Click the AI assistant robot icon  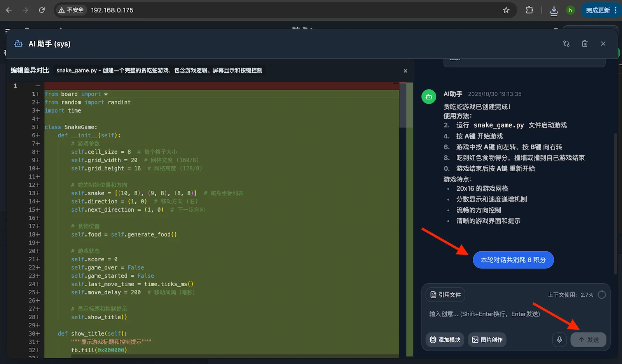click(x=18, y=44)
